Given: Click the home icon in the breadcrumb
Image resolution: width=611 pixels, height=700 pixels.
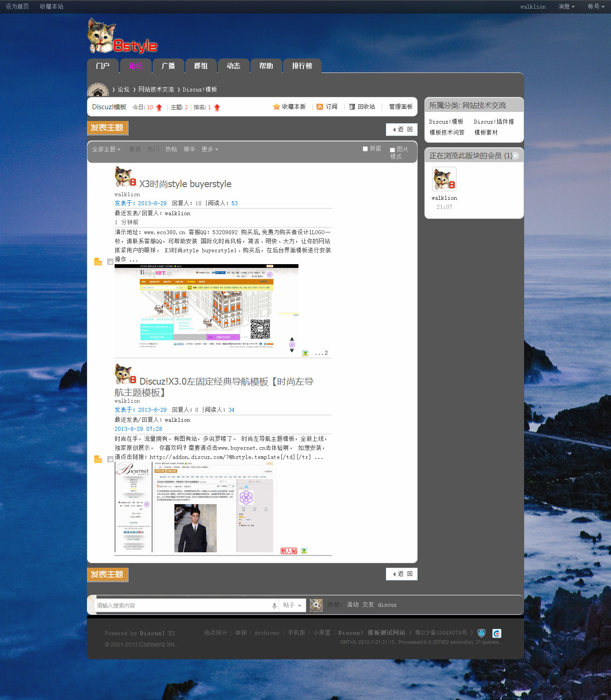Looking at the screenshot, I should tap(97, 90).
